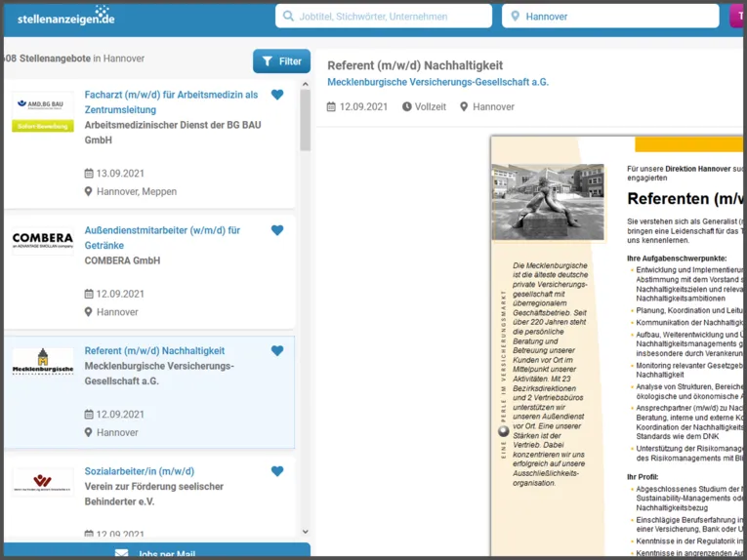
Task: Favorite the Facharzt für Arbeitsmedizin job
Action: click(x=277, y=95)
